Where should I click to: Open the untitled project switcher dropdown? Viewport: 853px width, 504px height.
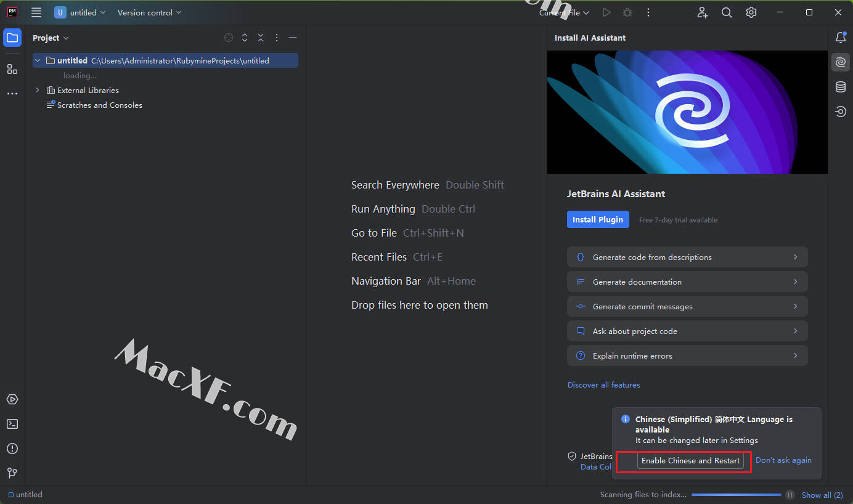tap(80, 12)
